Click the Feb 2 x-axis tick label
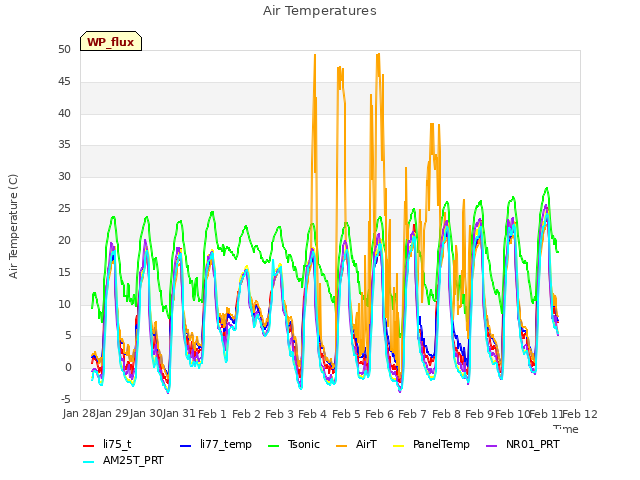Image resolution: width=640 pixels, height=480 pixels. click(x=246, y=414)
